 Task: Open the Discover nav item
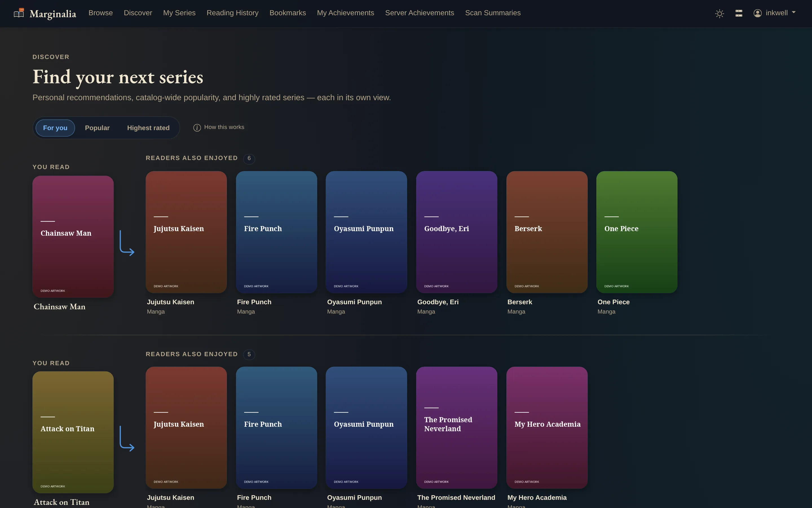(138, 13)
